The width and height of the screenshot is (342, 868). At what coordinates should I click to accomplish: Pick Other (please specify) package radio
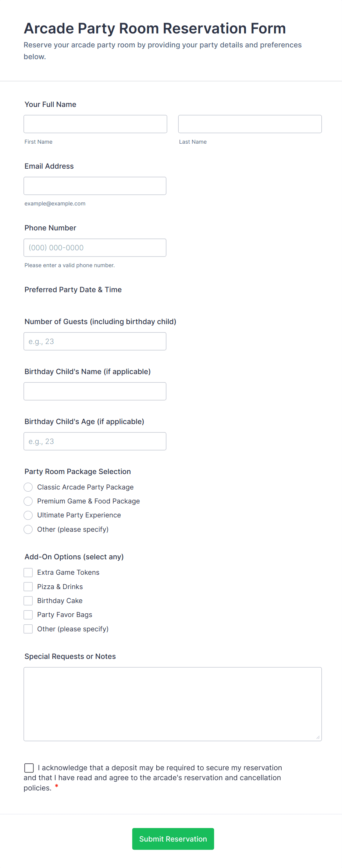click(28, 530)
